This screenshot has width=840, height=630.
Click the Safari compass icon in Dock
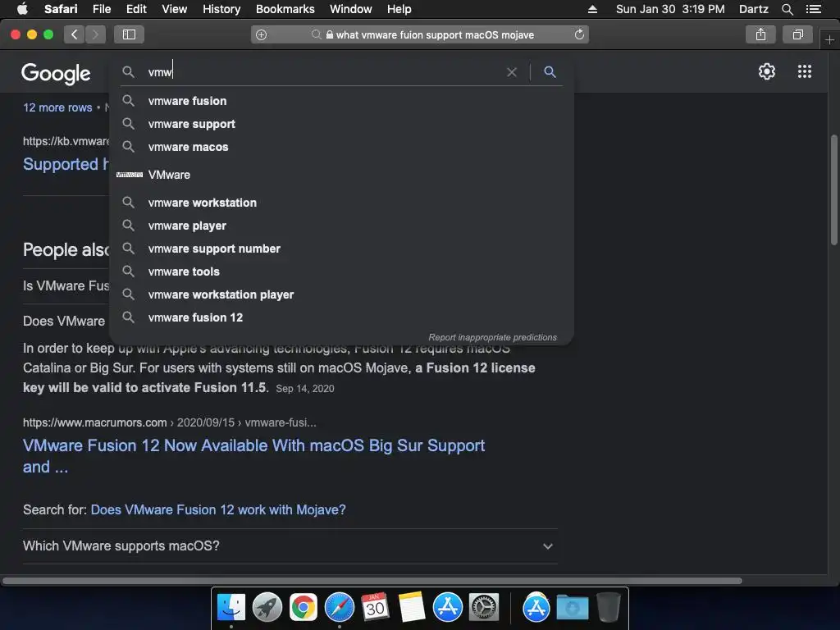tap(340, 607)
